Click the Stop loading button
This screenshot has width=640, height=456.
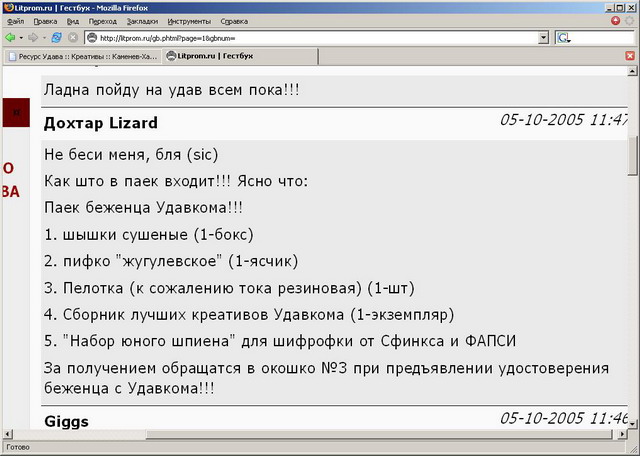pyautogui.click(x=73, y=37)
